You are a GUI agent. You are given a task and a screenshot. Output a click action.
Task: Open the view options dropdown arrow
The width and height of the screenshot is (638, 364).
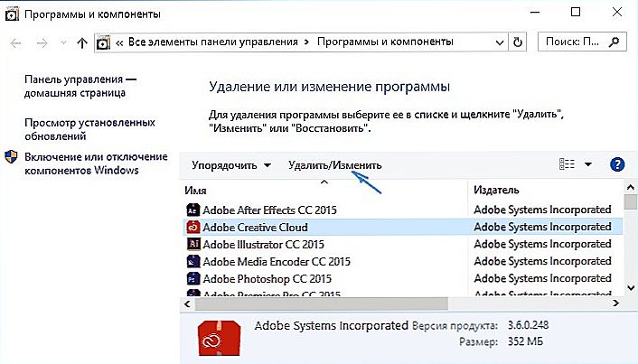(x=588, y=164)
